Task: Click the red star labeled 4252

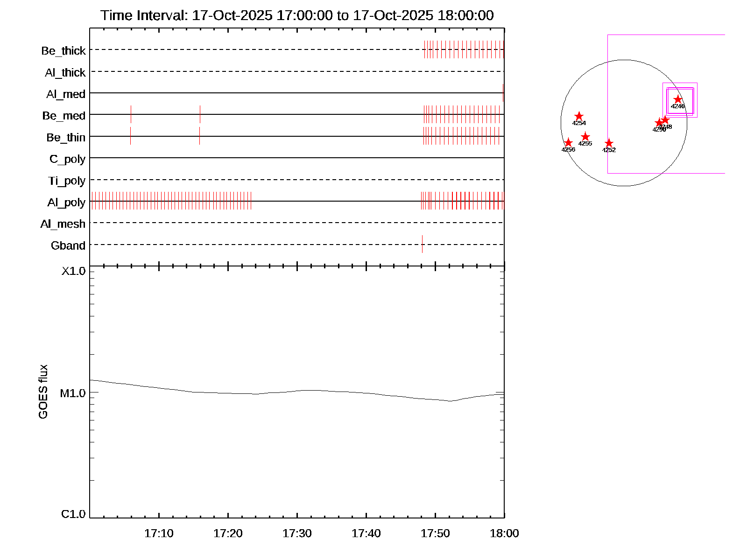Action: click(x=609, y=143)
